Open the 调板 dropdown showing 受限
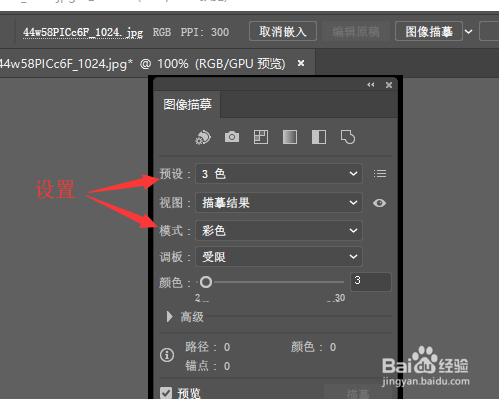The height and width of the screenshot is (399, 499). click(x=279, y=257)
